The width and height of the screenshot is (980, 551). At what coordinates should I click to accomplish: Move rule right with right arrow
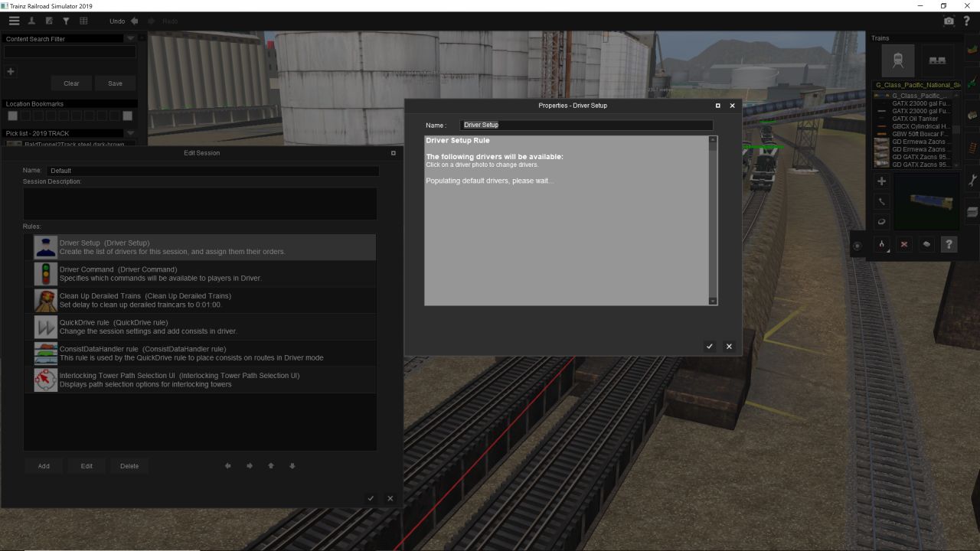250,466
